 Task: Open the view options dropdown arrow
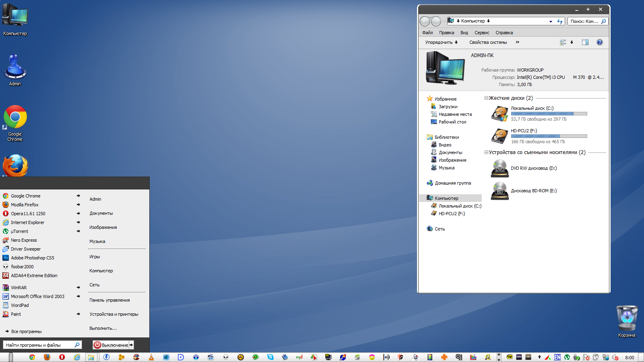[x=572, y=42]
